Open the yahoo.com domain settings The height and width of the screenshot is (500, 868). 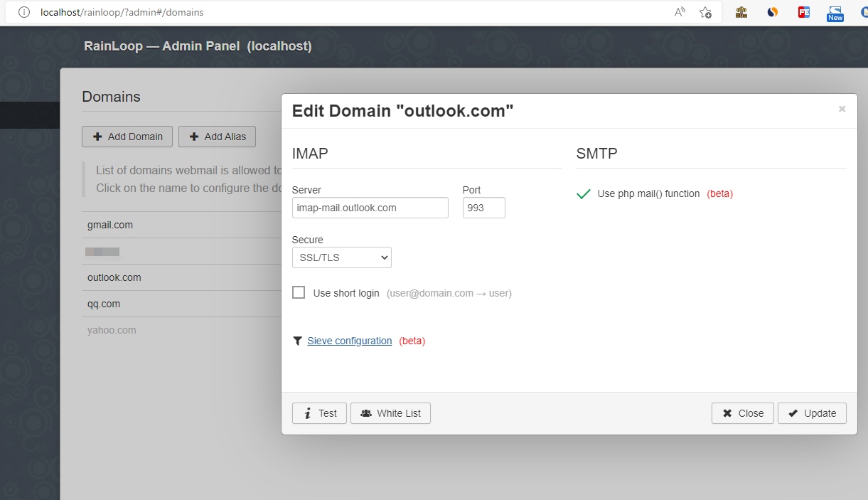pyautogui.click(x=111, y=329)
